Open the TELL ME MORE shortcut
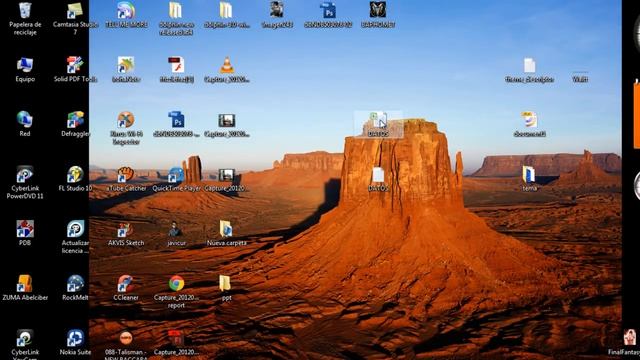640x360 pixels. coord(126,11)
